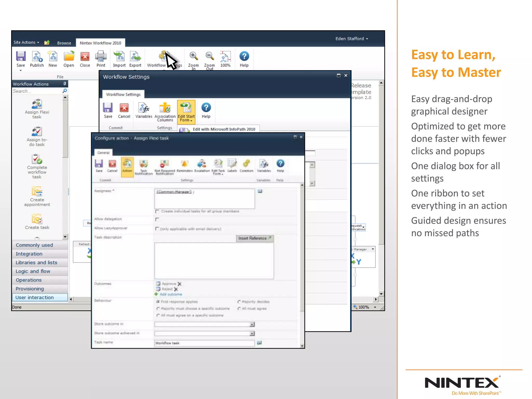Click the Add outcome link
The image size is (532, 399).
(x=171, y=294)
